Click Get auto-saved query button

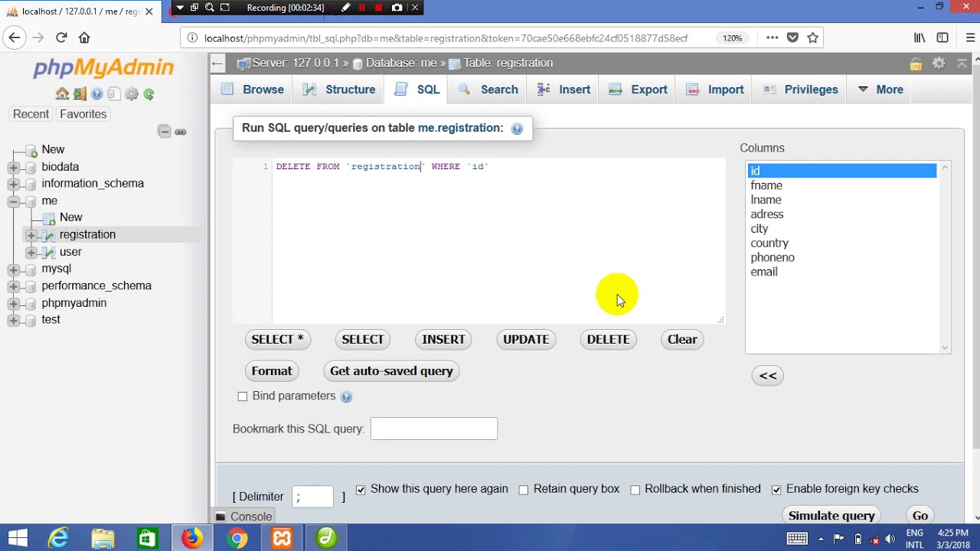391,371
